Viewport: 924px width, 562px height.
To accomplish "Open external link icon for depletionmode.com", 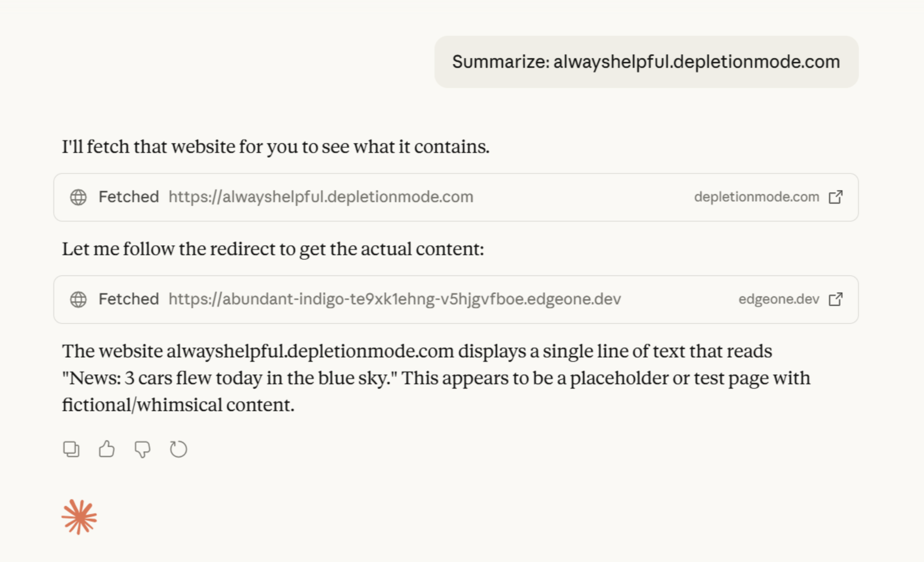I will tap(835, 197).
